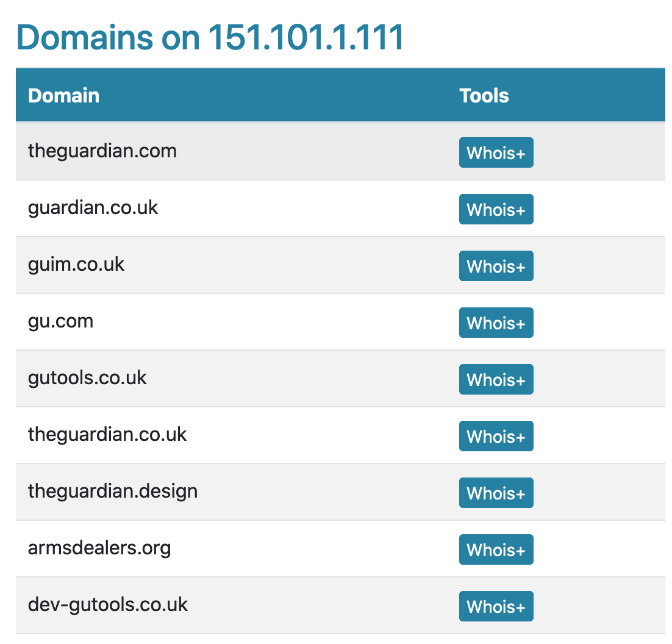This screenshot has width=672, height=644.
Task: Click the armsdealers.org domain cell
Action: coord(99,548)
